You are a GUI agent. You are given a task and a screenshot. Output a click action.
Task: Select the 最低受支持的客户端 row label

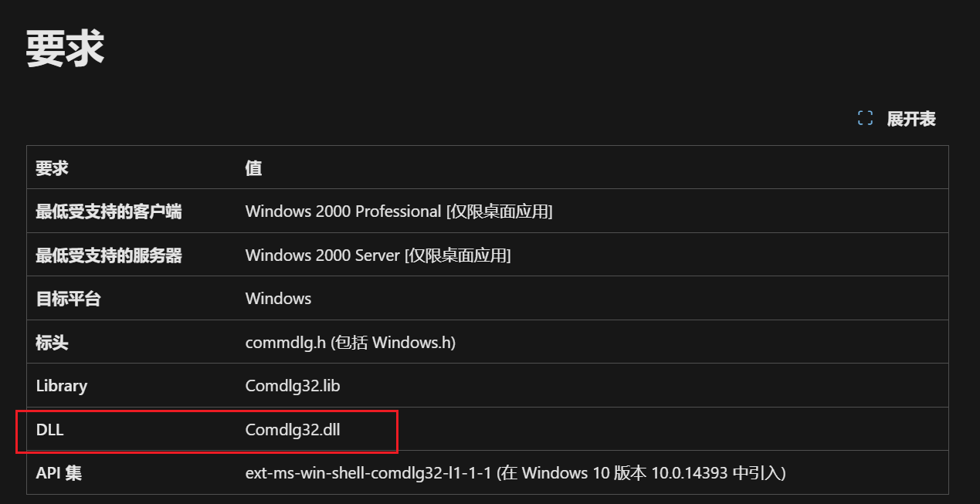tap(109, 211)
